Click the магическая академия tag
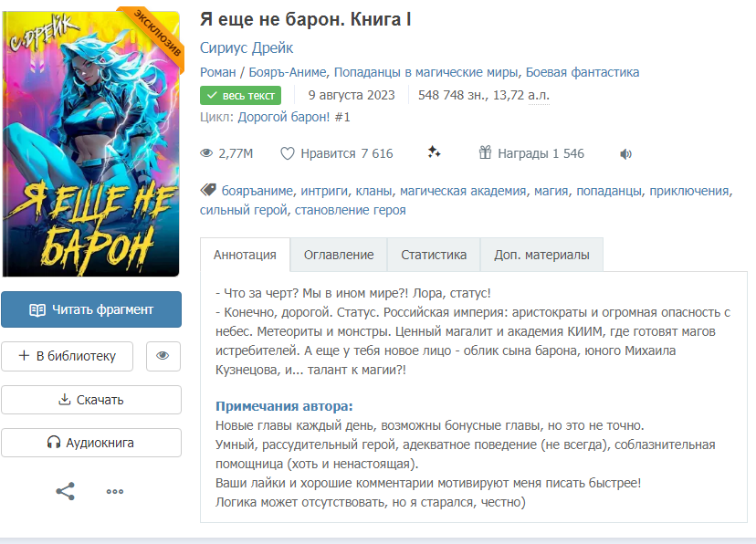756x544 pixels. tap(463, 191)
